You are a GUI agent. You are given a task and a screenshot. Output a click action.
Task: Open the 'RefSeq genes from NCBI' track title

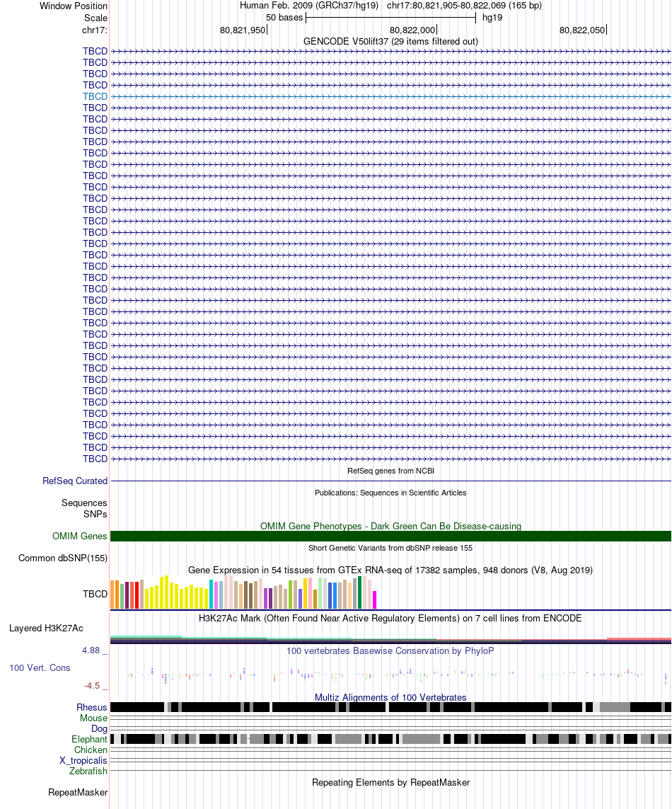tap(390, 471)
